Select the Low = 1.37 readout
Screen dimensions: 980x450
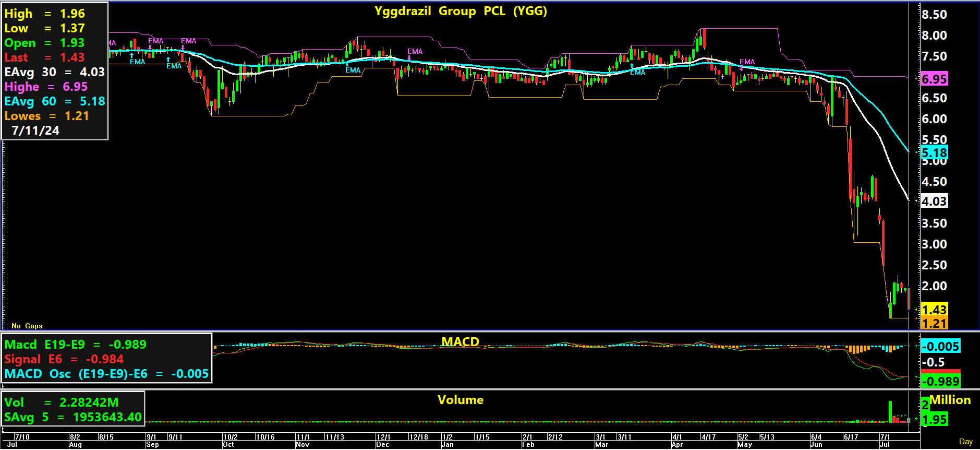pyautogui.click(x=44, y=28)
